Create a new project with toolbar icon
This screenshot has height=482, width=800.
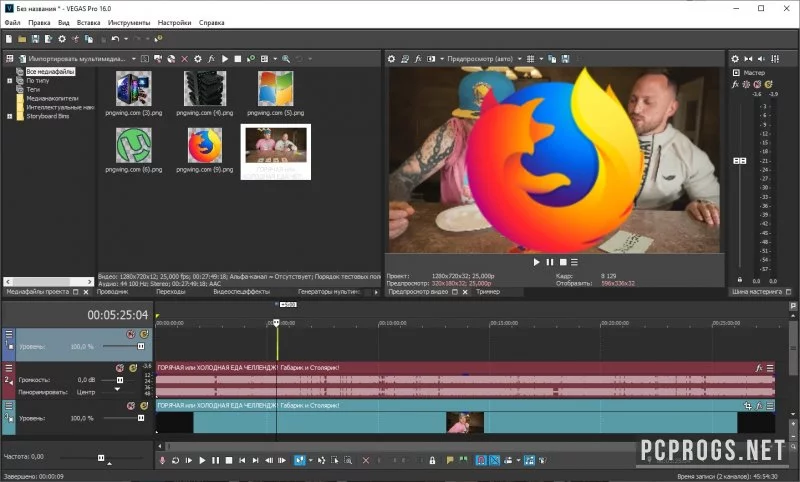pos(9,39)
